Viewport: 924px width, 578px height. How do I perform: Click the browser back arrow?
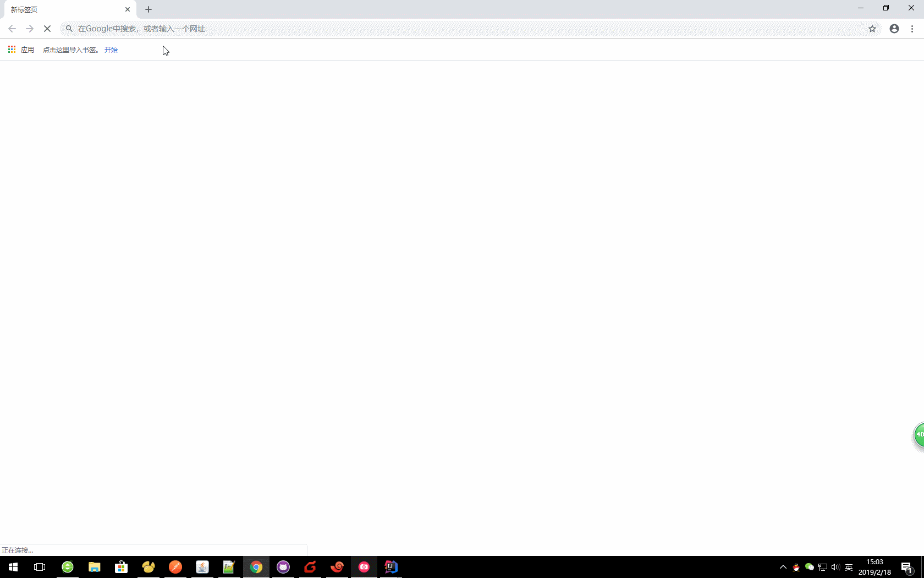coord(12,29)
